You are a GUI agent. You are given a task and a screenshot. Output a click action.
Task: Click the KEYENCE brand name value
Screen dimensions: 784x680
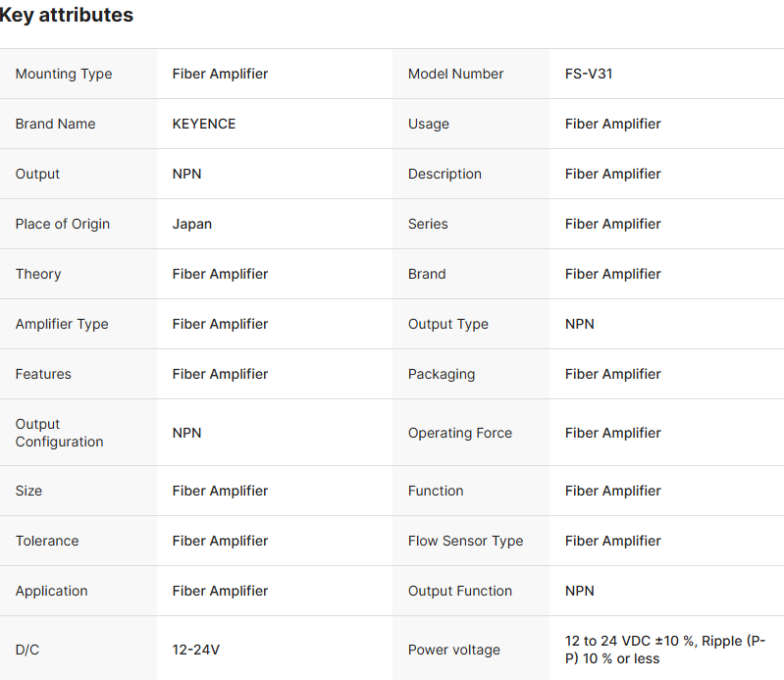point(204,124)
